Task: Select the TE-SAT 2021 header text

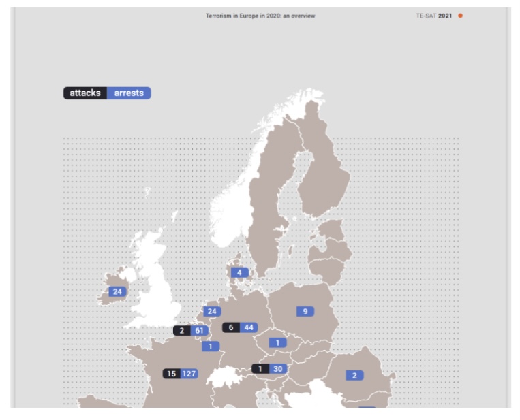Action: 434,16
